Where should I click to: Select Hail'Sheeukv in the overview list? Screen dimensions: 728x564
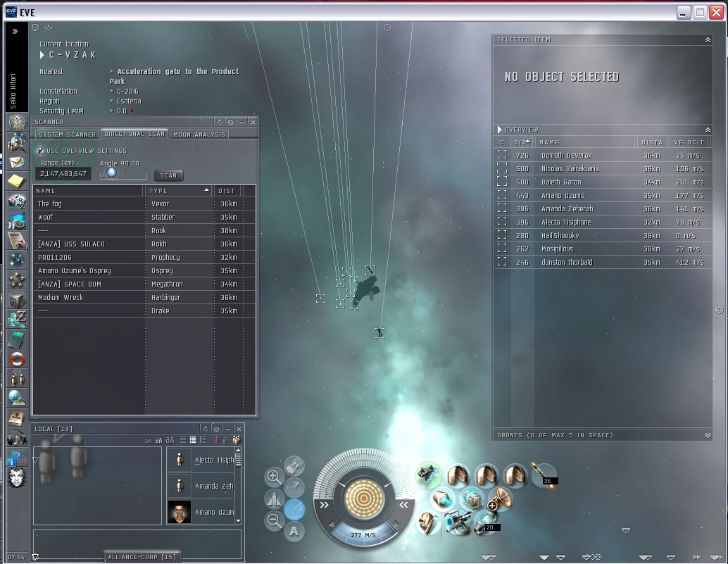click(603, 236)
